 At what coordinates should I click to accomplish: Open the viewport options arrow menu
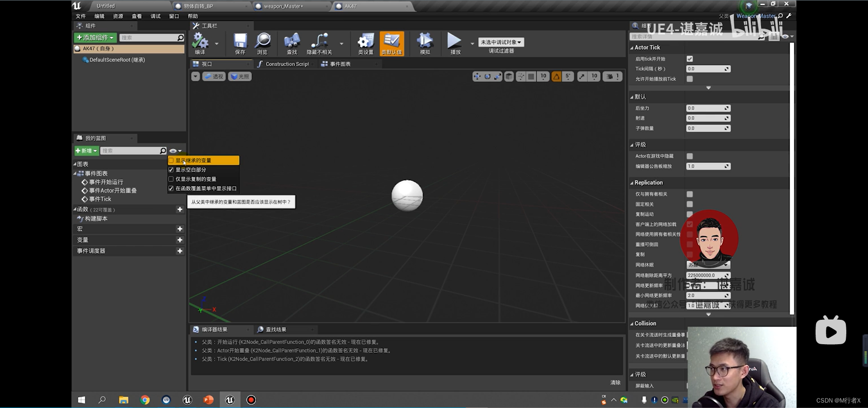pyautogui.click(x=195, y=76)
